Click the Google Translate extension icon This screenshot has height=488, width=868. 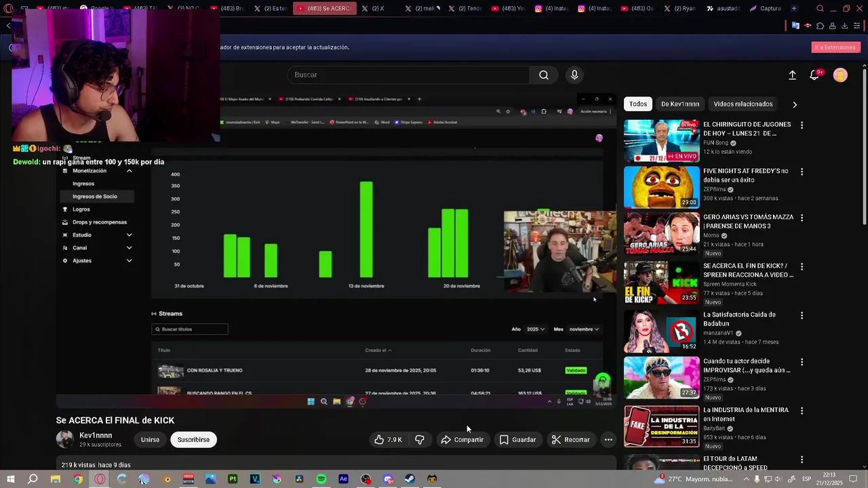click(x=795, y=26)
